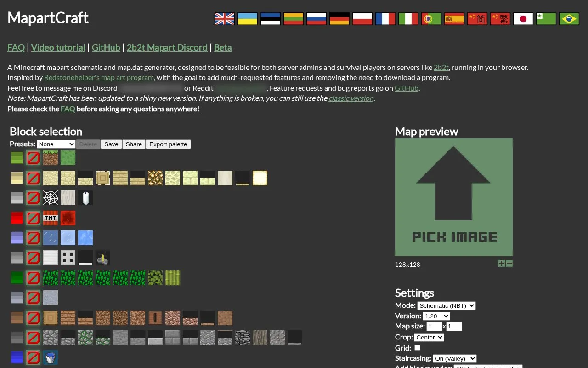Open the bold FAQ link in notice
Image resolution: width=588 pixels, height=368 pixels.
click(x=68, y=109)
